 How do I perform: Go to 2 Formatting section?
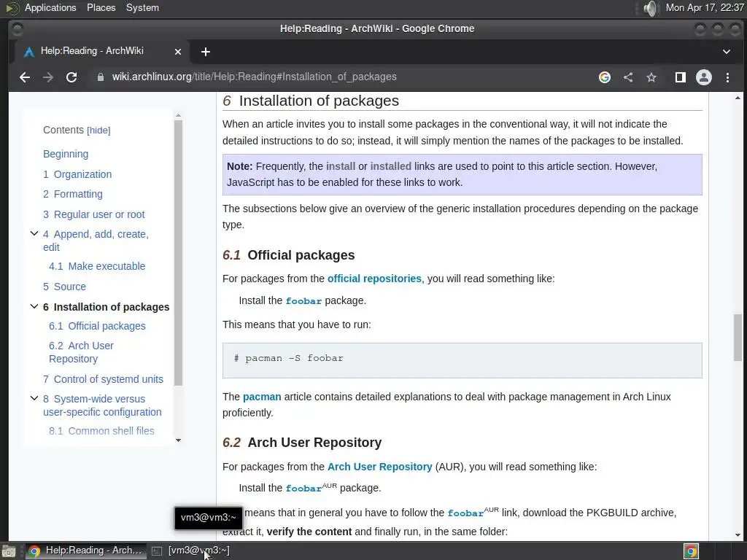(72, 194)
